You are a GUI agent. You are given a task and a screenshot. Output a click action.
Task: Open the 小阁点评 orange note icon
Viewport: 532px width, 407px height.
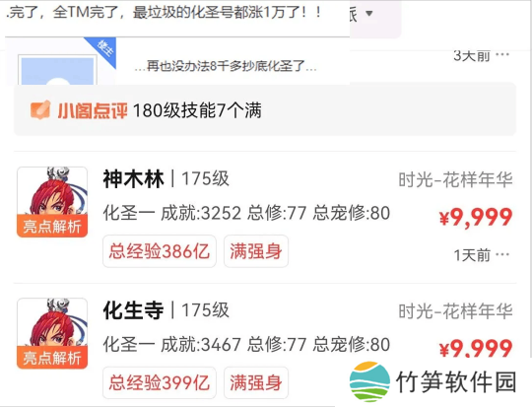pyautogui.click(x=40, y=110)
